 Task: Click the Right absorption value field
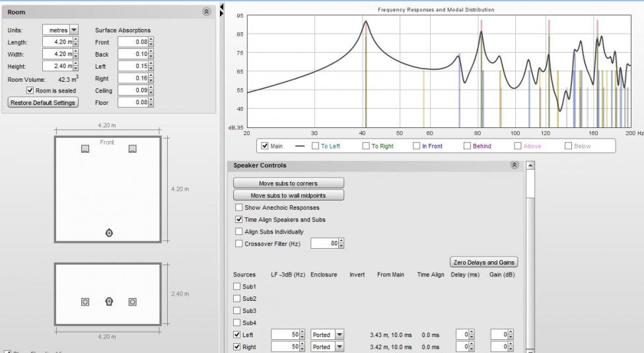pos(133,78)
